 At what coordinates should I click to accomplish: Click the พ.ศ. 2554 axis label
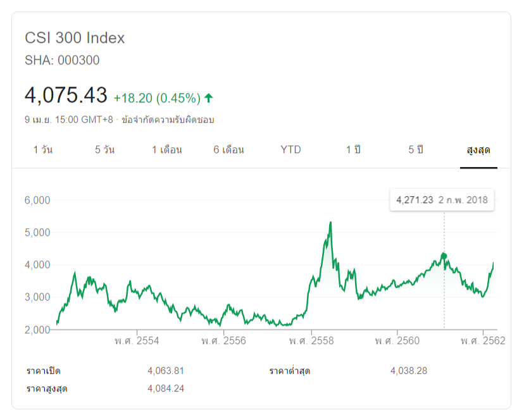(x=137, y=341)
